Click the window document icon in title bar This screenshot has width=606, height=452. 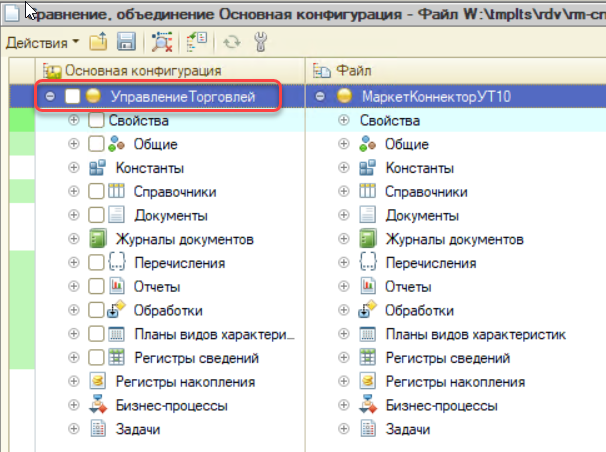tap(12, 14)
